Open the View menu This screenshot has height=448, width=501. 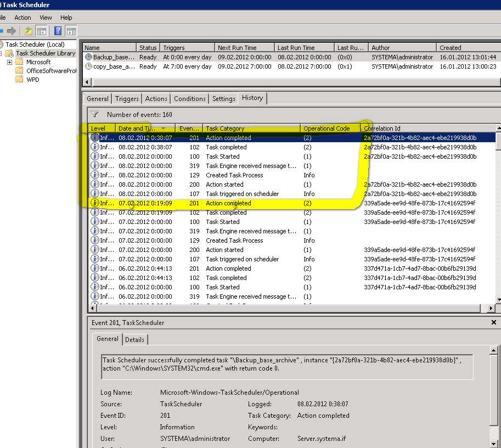point(46,18)
